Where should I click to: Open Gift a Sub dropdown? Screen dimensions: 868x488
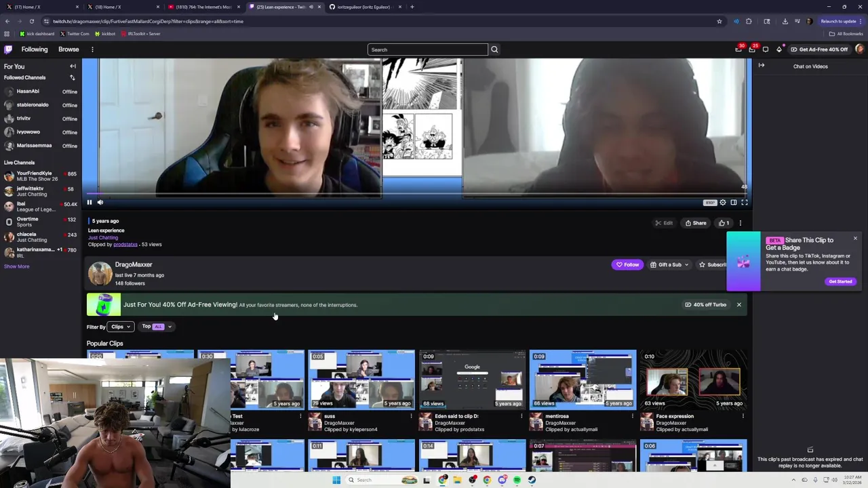(669, 265)
